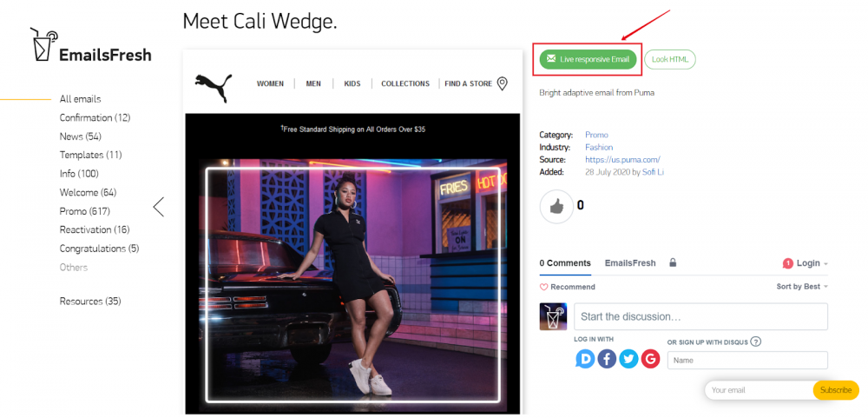Select All emails in the sidebar
Screen dimensions: 868x418
tap(80, 99)
